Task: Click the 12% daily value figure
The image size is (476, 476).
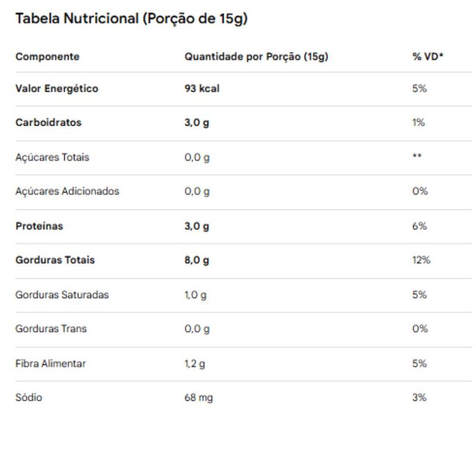Action: click(x=421, y=260)
